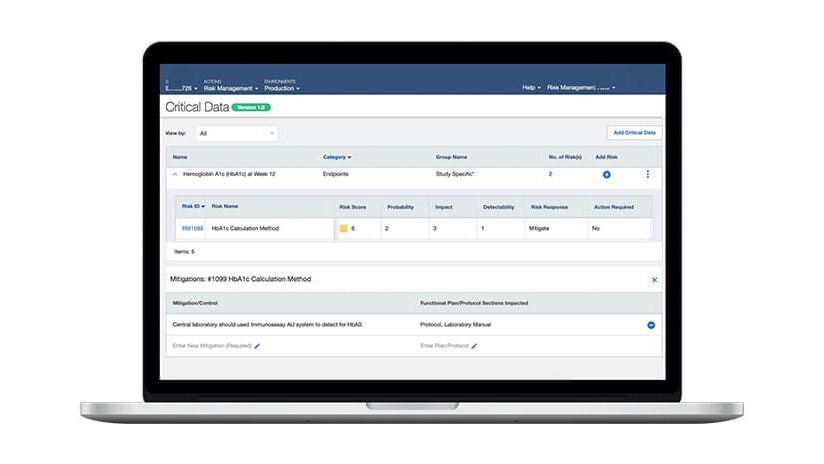Screen dimensions: 824x464
Task: Close the Mitigations panel with the X
Action: (654, 280)
